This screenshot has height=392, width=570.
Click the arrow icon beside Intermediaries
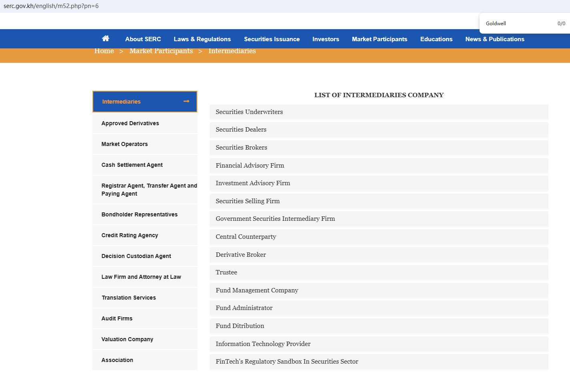point(186,102)
